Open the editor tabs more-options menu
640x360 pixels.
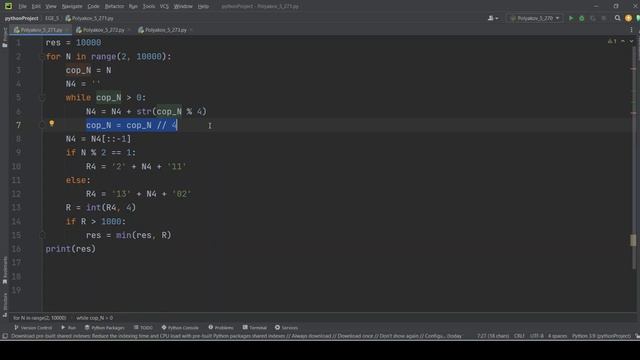pos(631,30)
